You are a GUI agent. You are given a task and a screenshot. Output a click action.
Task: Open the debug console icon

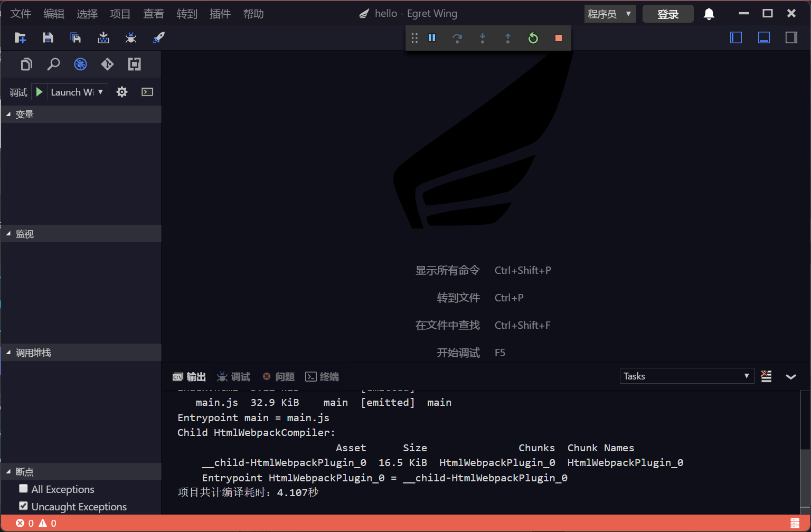[147, 92]
